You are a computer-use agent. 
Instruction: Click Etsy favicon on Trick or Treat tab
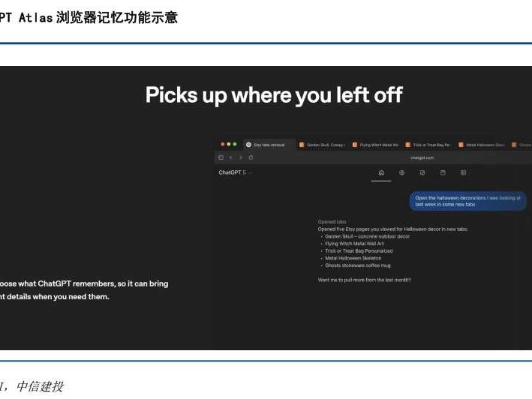(408, 145)
